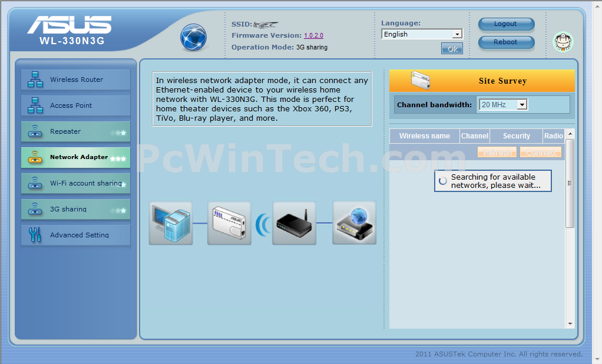Click the WL-330N3G model name

[72, 41]
